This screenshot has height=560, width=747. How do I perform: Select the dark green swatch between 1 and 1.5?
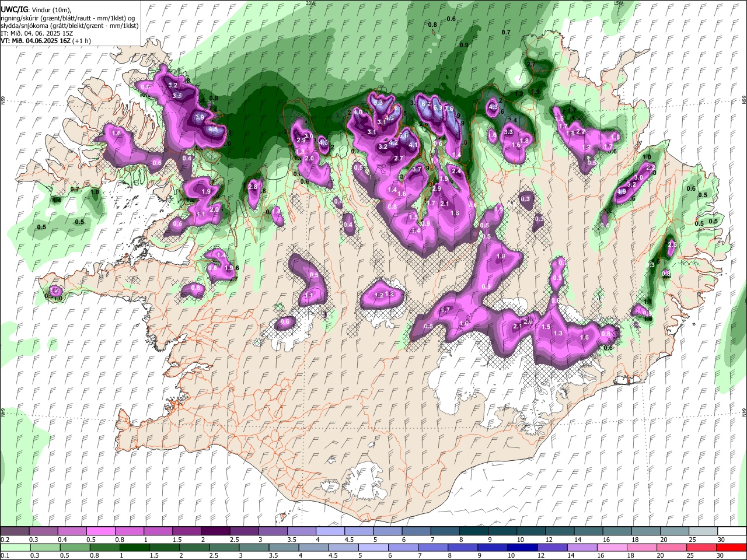134,547
